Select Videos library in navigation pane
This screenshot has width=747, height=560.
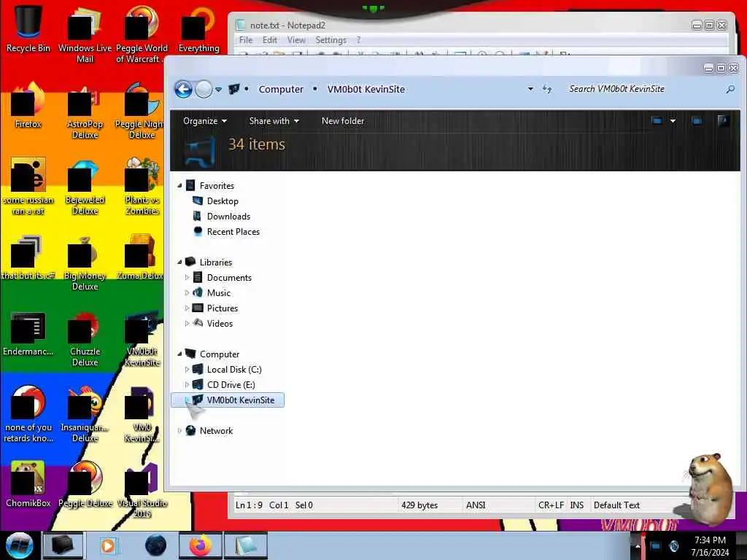click(220, 323)
